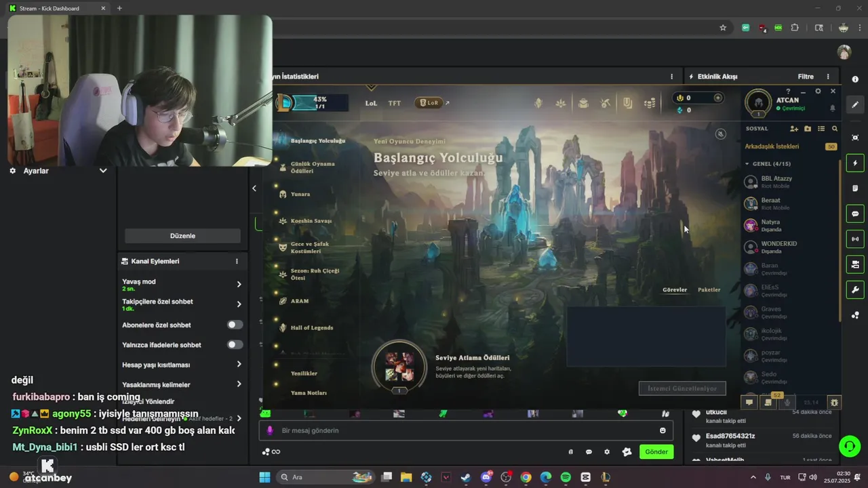The height and width of the screenshot is (488, 868).
Task: Bookmark this page with the star icon
Action: pos(723,28)
